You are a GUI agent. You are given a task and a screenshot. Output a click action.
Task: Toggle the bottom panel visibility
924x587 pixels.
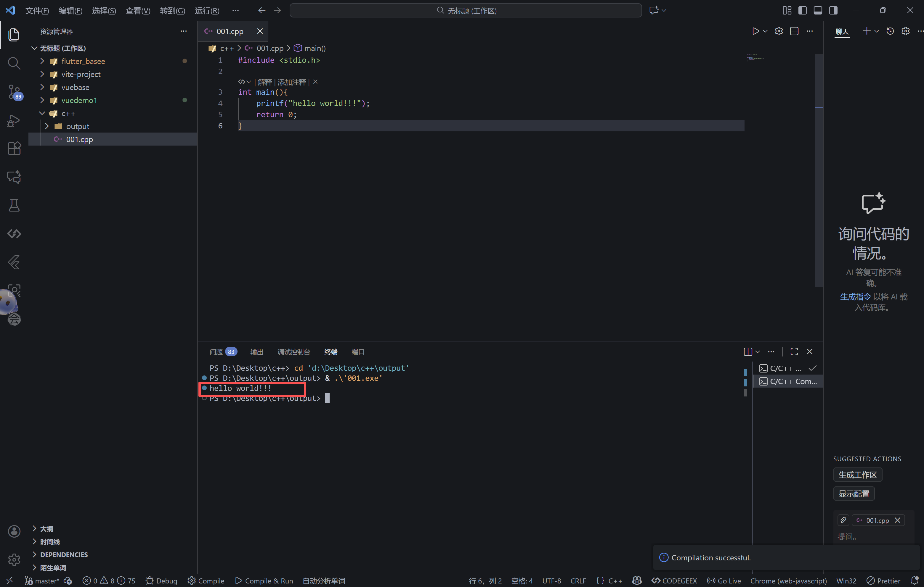point(818,10)
